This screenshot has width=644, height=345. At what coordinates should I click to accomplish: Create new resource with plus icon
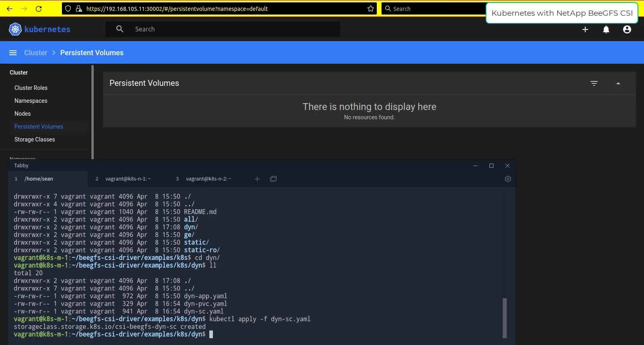point(585,29)
